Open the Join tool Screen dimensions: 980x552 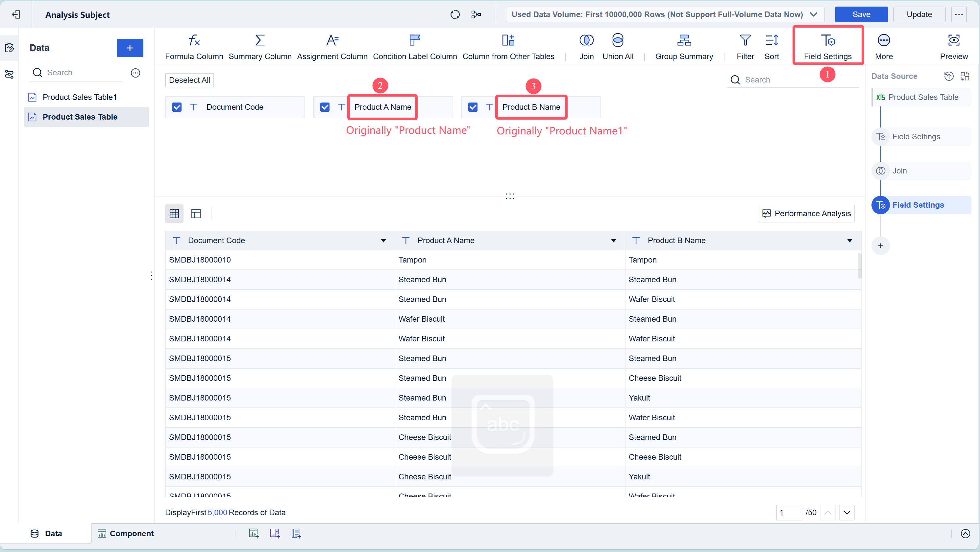coord(586,40)
